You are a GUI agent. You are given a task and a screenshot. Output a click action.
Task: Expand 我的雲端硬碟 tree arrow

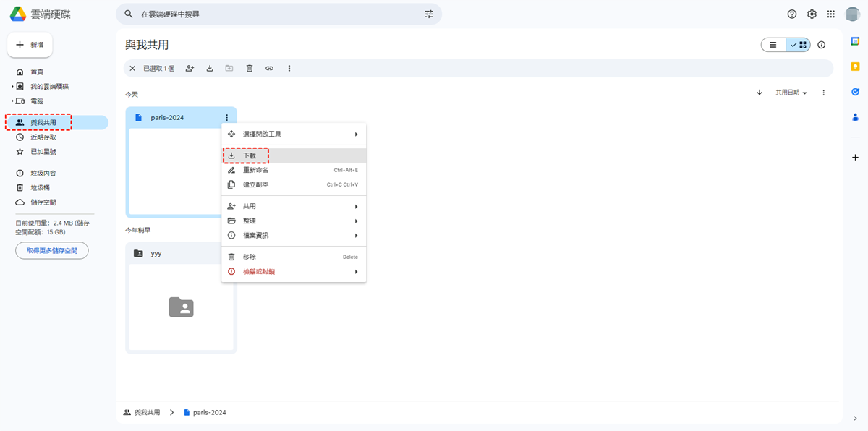coord(12,87)
